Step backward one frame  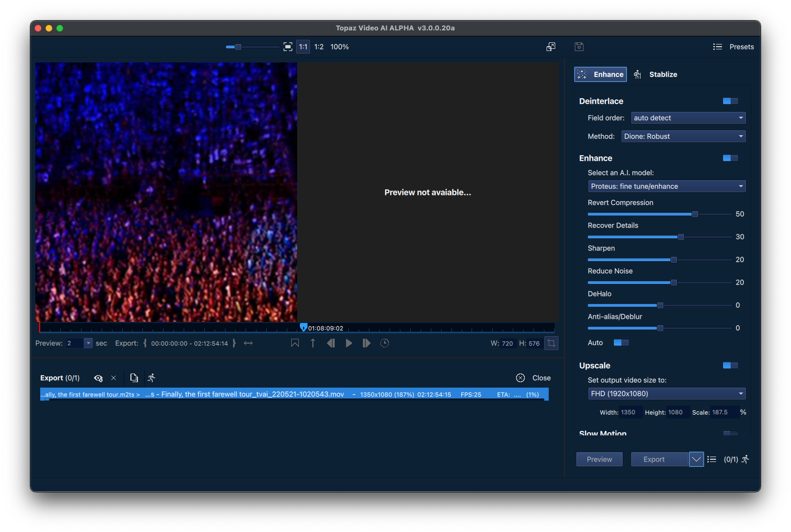pyautogui.click(x=331, y=343)
